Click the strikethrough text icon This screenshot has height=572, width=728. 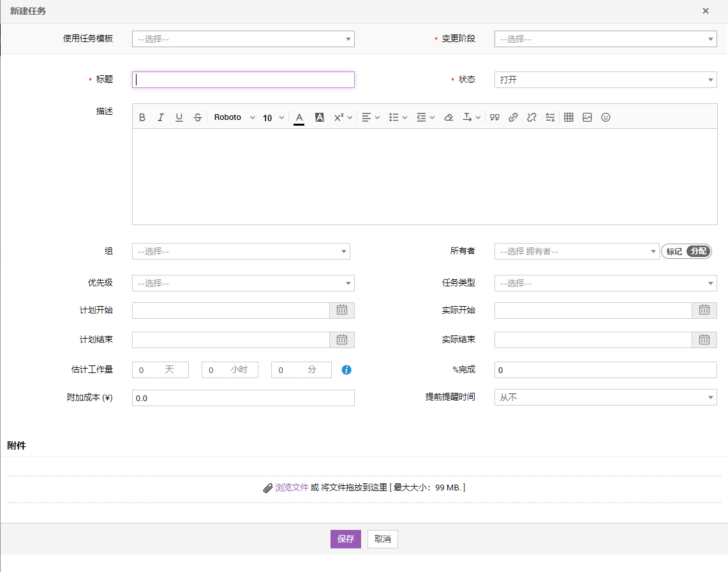pyautogui.click(x=198, y=117)
